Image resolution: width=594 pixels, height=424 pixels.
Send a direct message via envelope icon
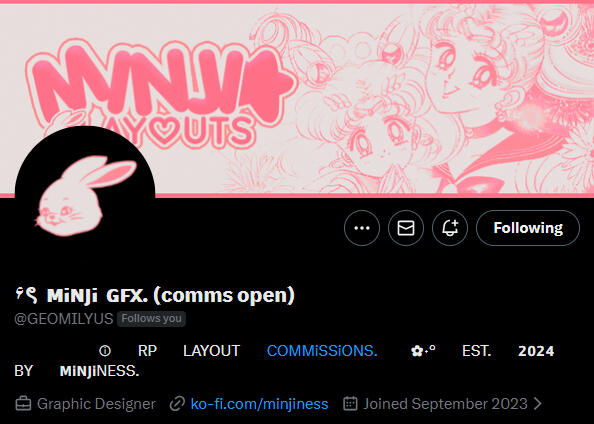point(406,228)
